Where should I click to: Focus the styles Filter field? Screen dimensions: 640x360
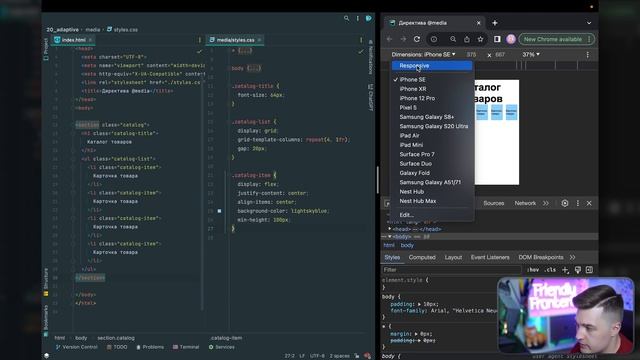tap(451, 270)
